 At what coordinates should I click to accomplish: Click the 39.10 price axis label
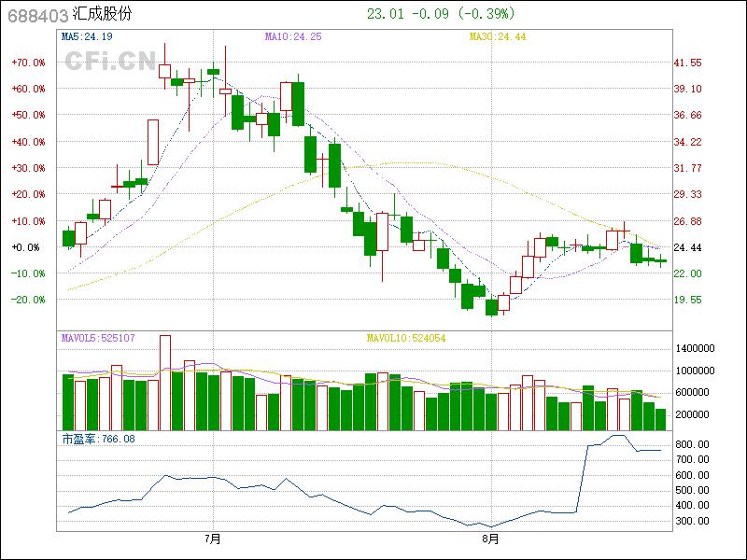click(687, 89)
